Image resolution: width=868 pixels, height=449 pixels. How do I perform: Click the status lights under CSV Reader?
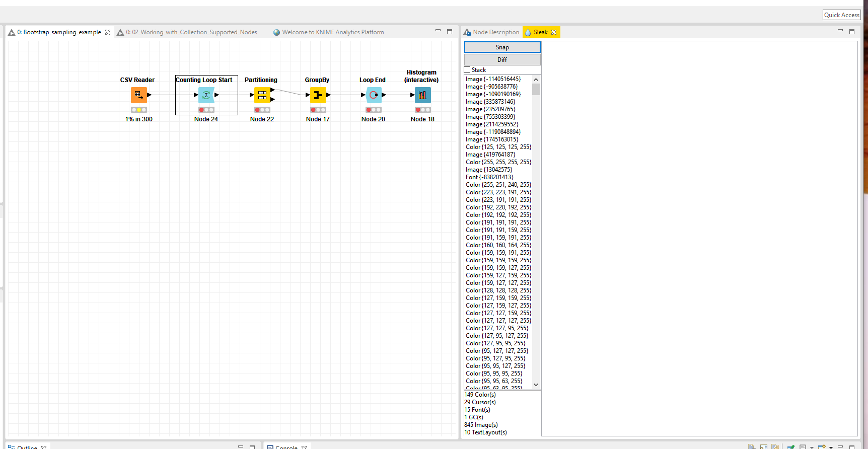click(139, 110)
